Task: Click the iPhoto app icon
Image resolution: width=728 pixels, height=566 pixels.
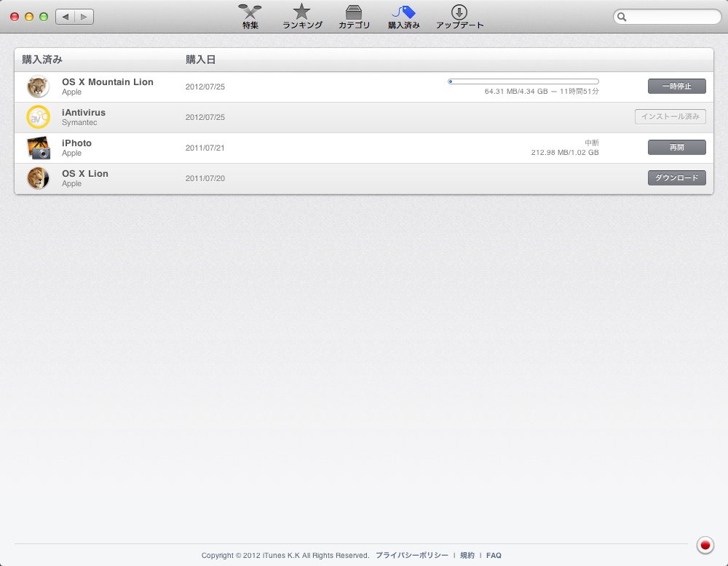Action: tap(38, 148)
